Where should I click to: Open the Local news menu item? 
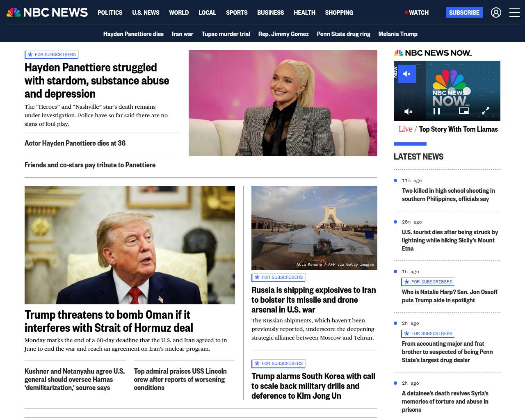[x=207, y=13]
